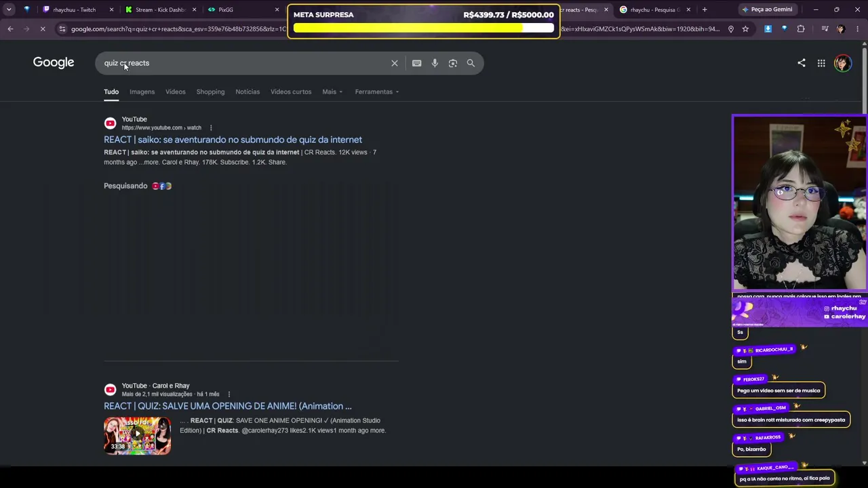Open the blue download extension icon

[768, 29]
